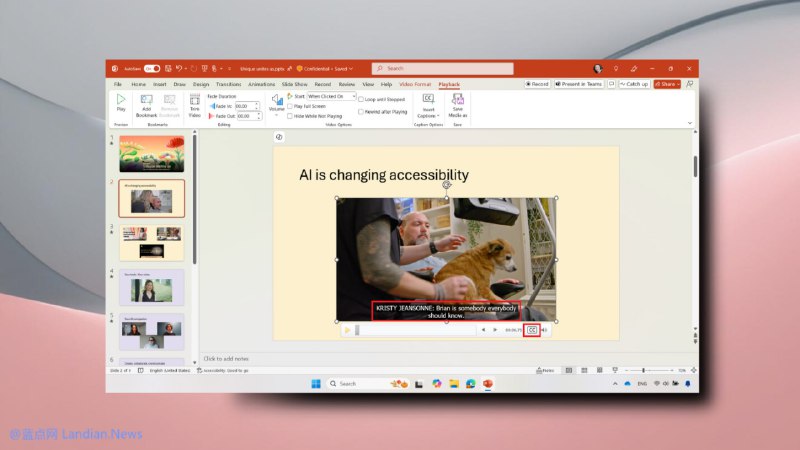
Task: Switch to the Transitions tab
Action: tap(228, 84)
